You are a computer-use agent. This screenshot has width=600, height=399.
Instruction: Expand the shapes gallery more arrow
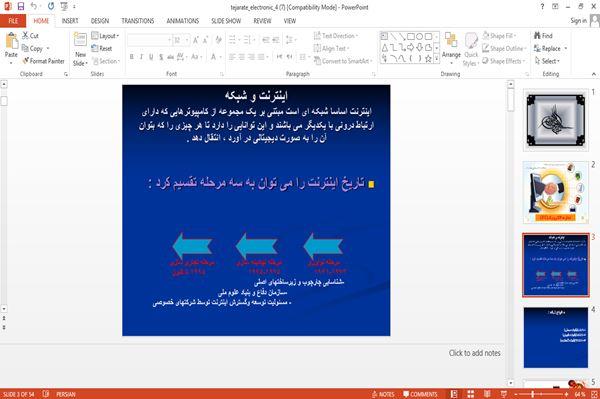(x=436, y=59)
